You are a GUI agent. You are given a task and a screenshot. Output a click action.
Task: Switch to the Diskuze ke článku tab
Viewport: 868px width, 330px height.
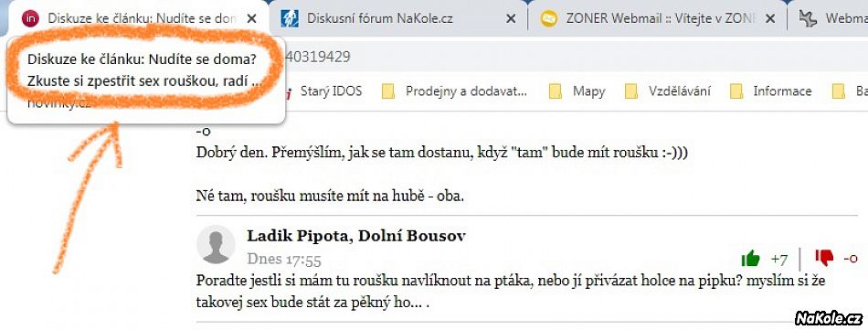coord(138,18)
